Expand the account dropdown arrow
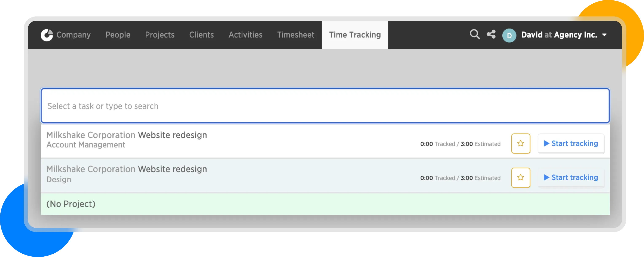The width and height of the screenshot is (644, 257). pos(605,35)
